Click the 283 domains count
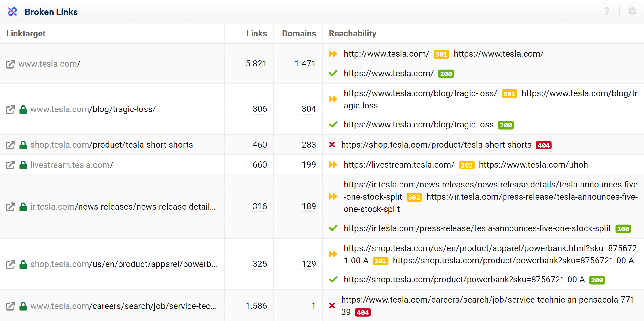This screenshot has width=644, height=321. (309, 145)
